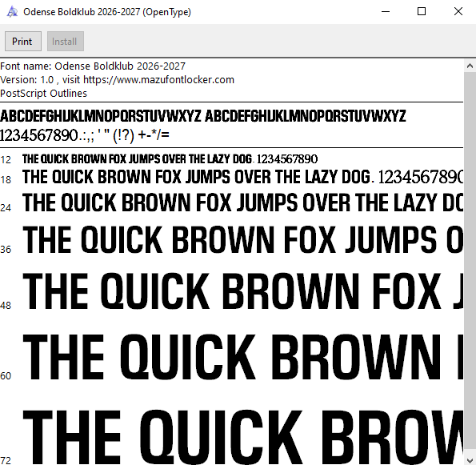Click the size 72 label
Viewport: 476px width, 465px height.
6,460
